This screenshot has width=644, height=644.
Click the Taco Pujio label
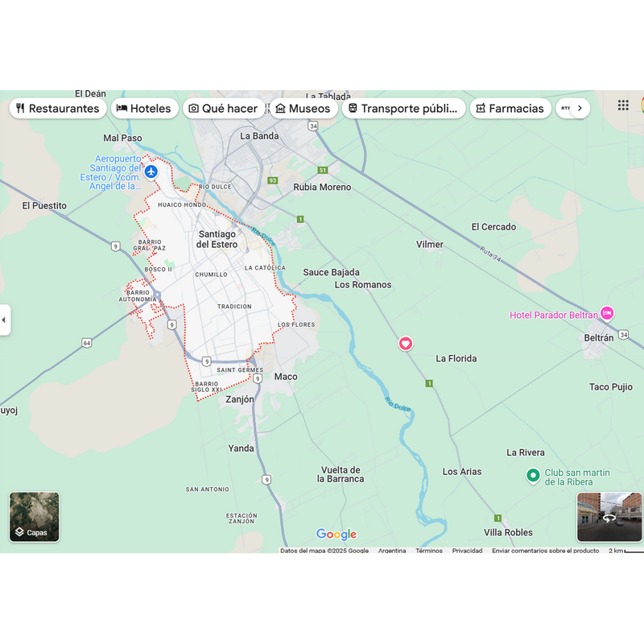tap(611, 387)
